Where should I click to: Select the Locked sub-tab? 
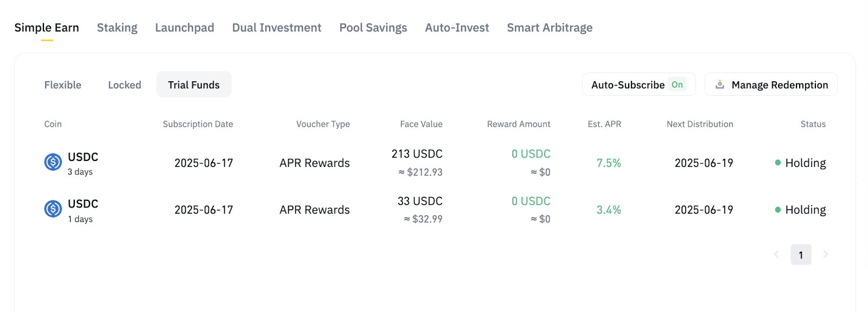pos(124,85)
